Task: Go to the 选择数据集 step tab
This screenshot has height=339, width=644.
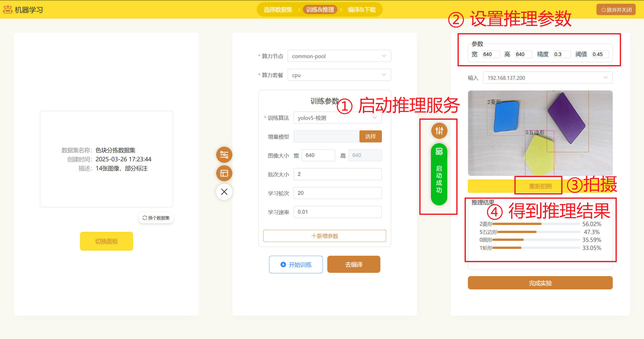Action: 278,10
